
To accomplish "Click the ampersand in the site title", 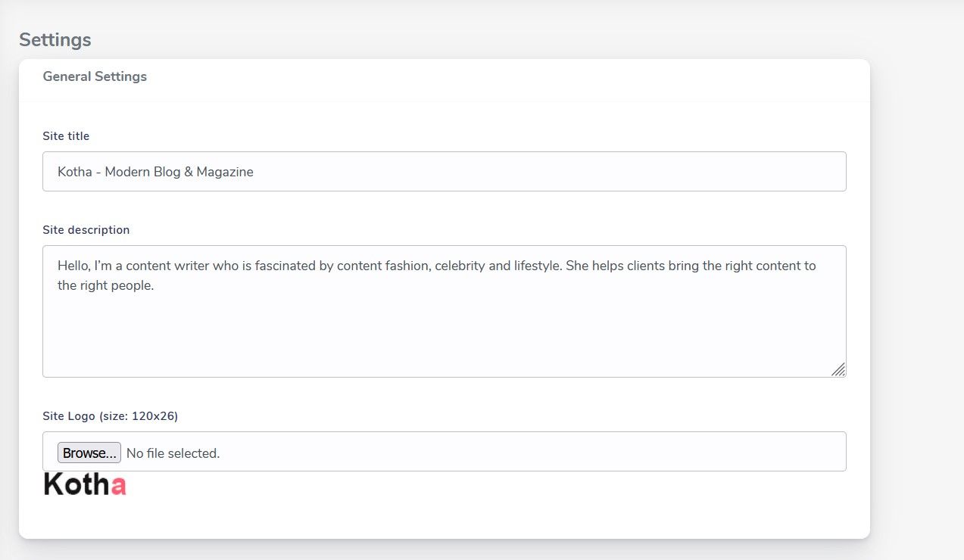I will point(187,172).
